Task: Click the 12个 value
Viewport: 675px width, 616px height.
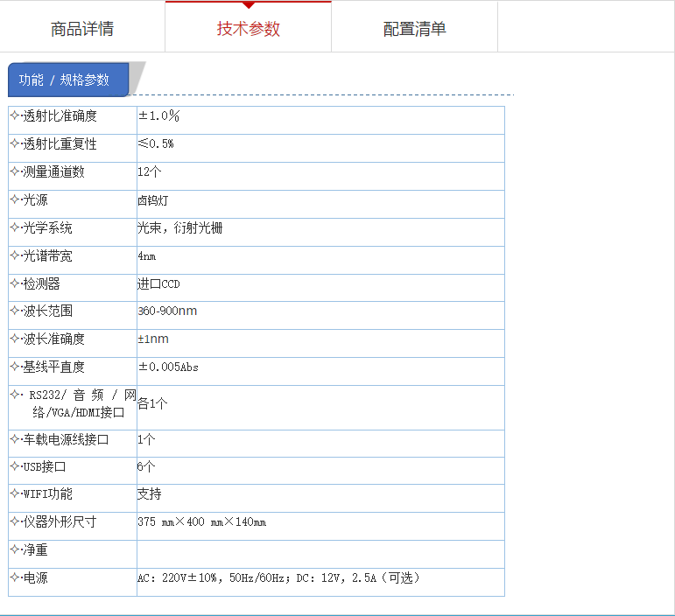Action: [150, 171]
